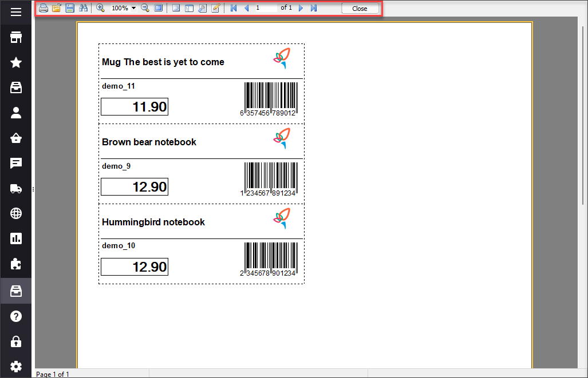Edit the page using the pencil icon
Image resolution: width=588 pixels, height=378 pixels.
click(x=216, y=8)
